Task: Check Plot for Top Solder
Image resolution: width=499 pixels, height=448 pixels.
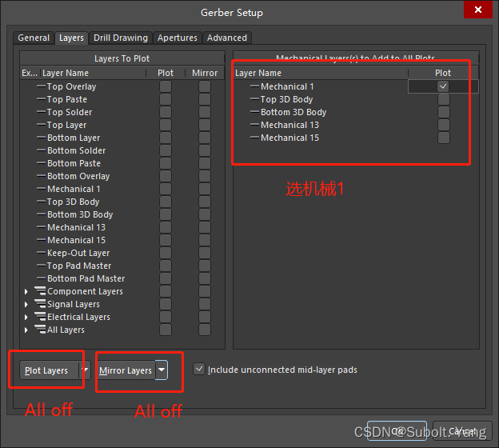Action: point(166,112)
